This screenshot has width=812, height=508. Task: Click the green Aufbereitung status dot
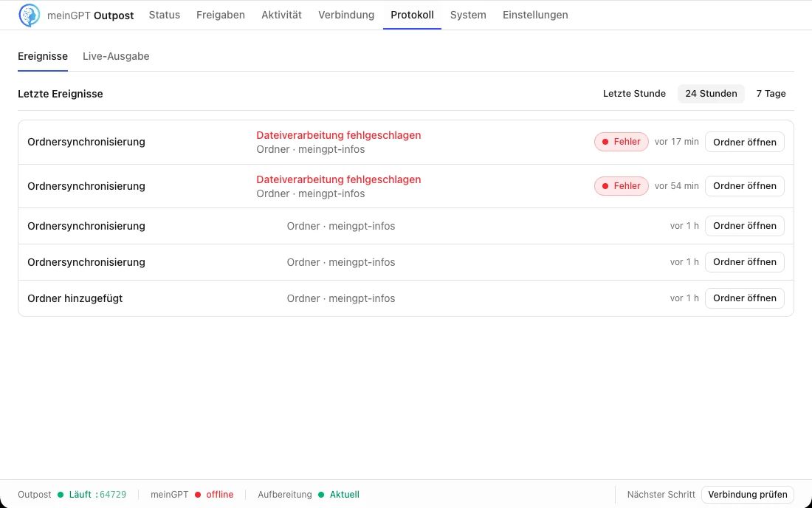[321, 495]
